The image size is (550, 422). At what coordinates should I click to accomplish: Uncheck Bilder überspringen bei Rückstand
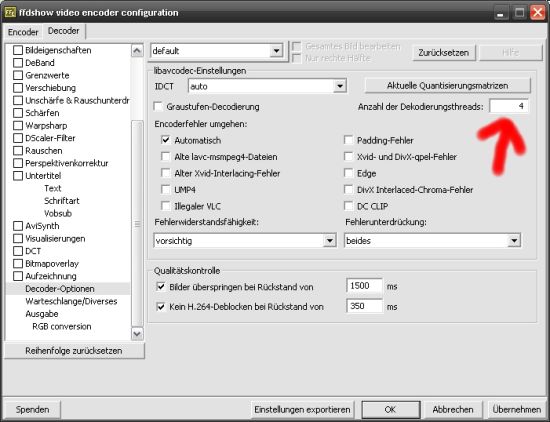pyautogui.click(x=161, y=287)
